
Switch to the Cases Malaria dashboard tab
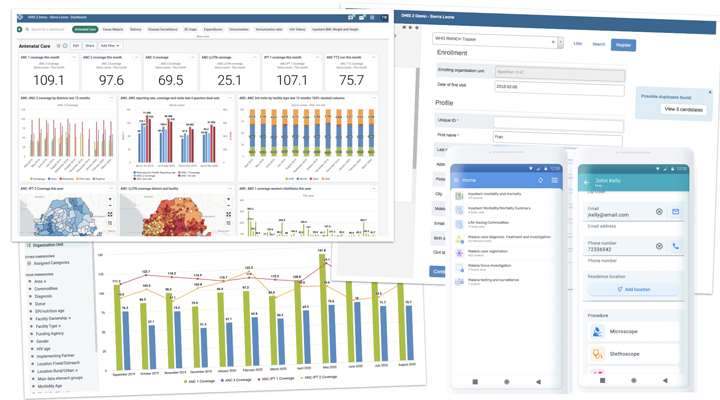click(113, 30)
